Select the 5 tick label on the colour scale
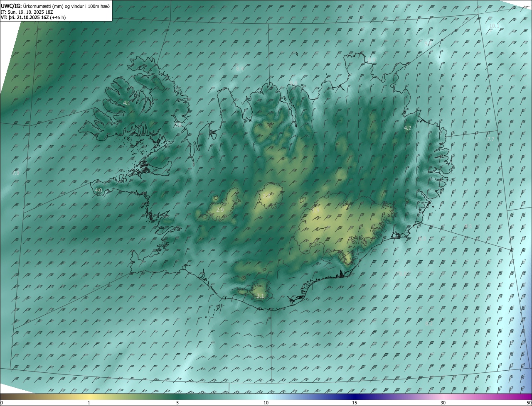Viewport: 532px width, 406px height. point(177,403)
